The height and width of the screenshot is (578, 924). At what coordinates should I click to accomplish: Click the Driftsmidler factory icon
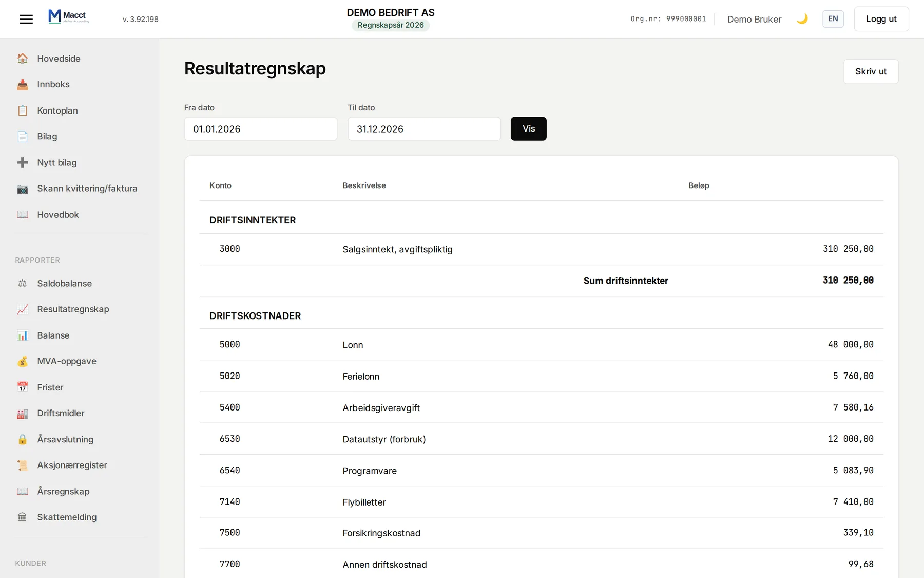coord(23,413)
